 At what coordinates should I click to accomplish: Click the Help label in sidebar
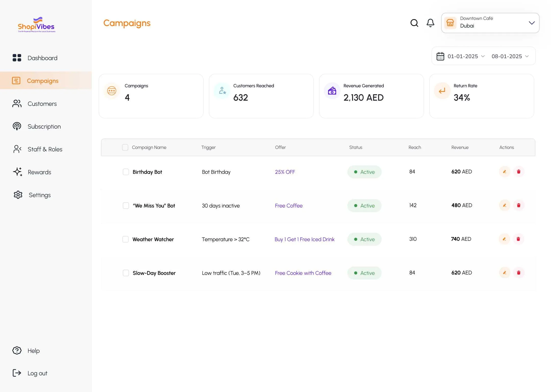coord(34,351)
